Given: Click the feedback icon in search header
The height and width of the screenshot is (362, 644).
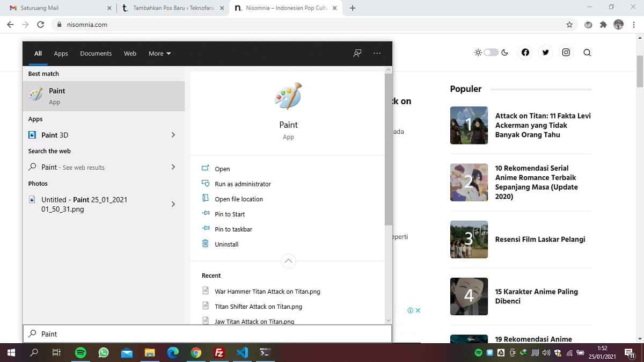Looking at the screenshot, I should click(x=357, y=53).
